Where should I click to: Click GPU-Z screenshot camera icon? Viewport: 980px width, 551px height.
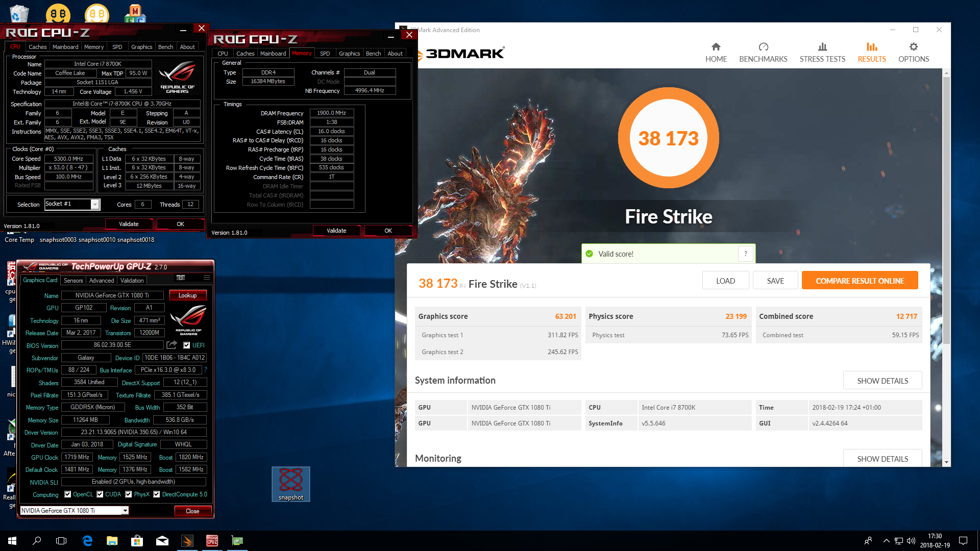point(181,278)
